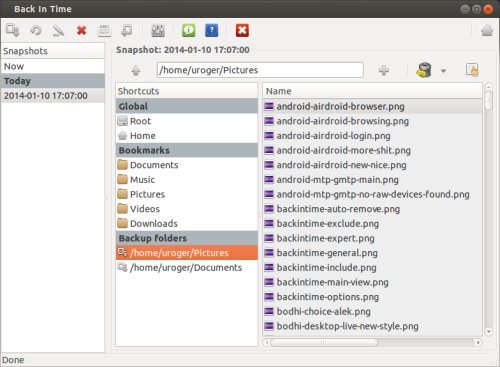Click the snapshot name edit pencil icon
The height and width of the screenshot is (367, 500).
pyautogui.click(x=58, y=31)
